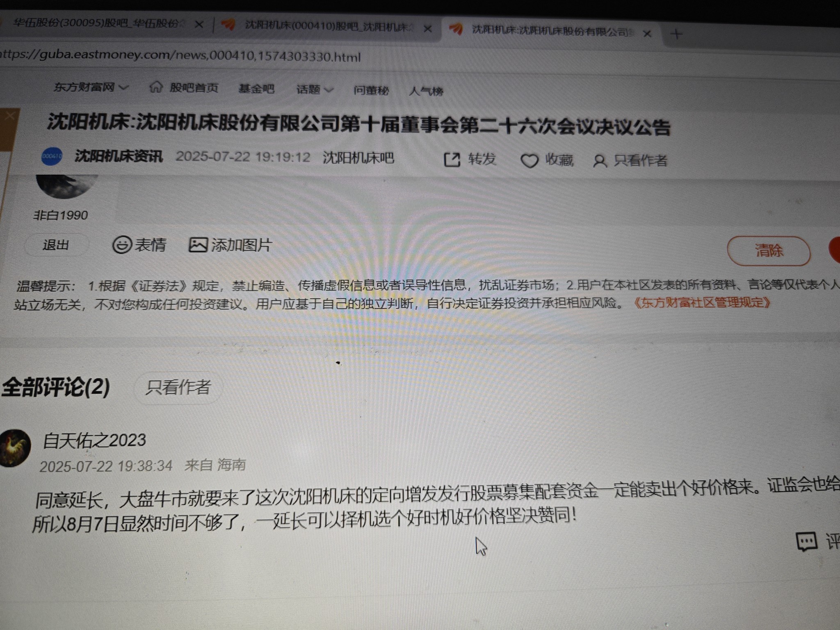Toggle 只看作者 next to 收藏
Image resolution: width=840 pixels, height=630 pixels.
point(631,160)
